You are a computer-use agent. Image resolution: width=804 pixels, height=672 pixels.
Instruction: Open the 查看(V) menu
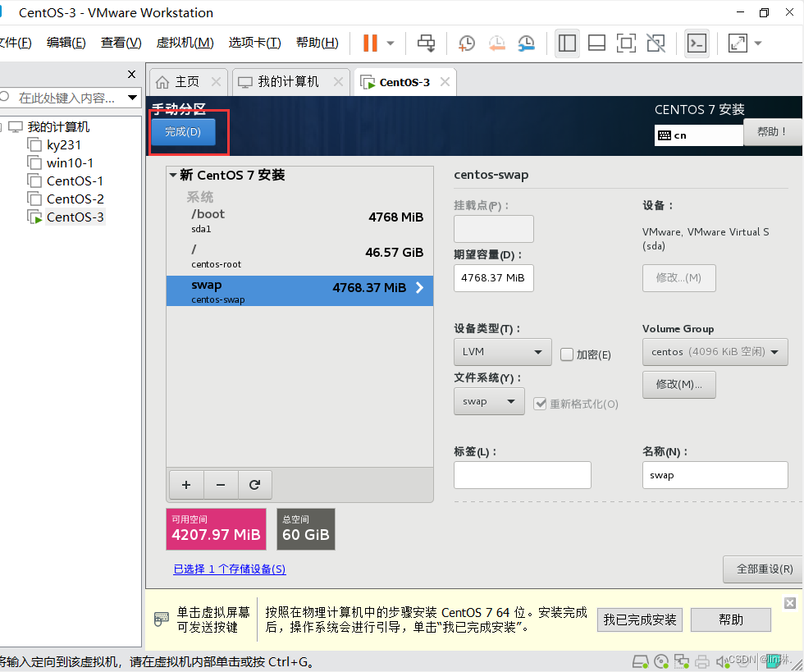point(121,42)
